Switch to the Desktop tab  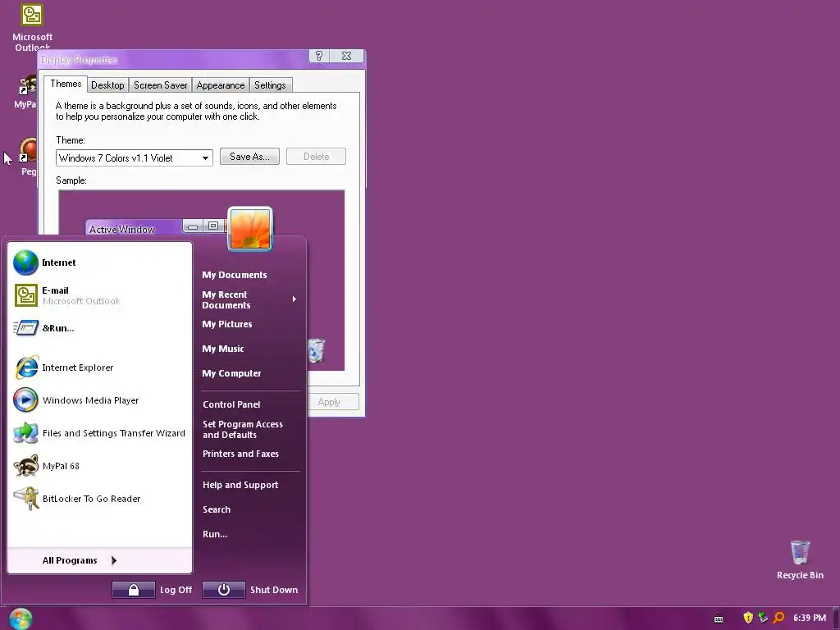pos(107,85)
